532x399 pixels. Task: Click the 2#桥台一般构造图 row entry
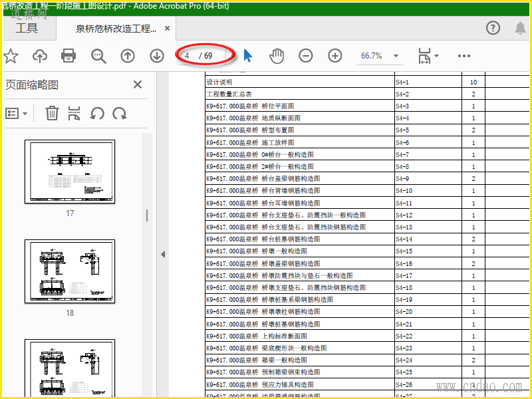pos(260,167)
